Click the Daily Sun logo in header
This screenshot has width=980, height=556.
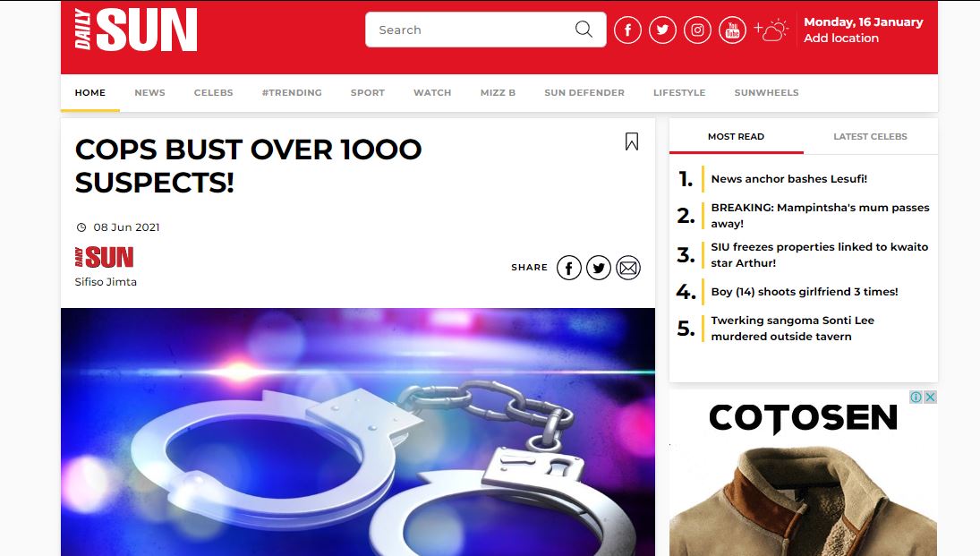[x=136, y=30]
